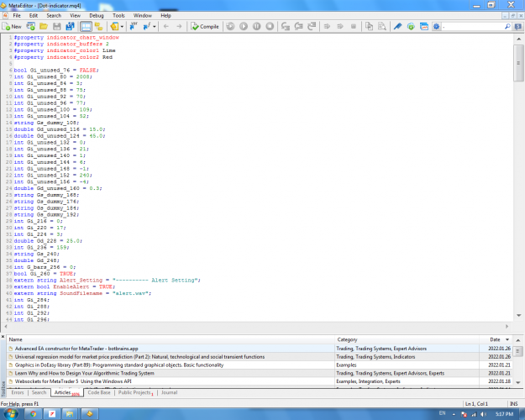Click the search magnifier icon
The height and width of the screenshot is (420, 525).
507,26
